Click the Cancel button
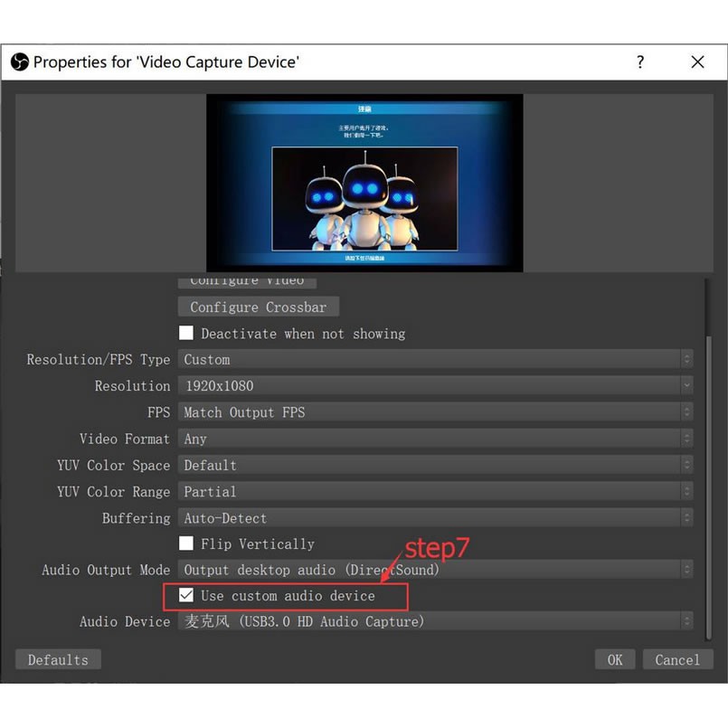 click(677, 659)
